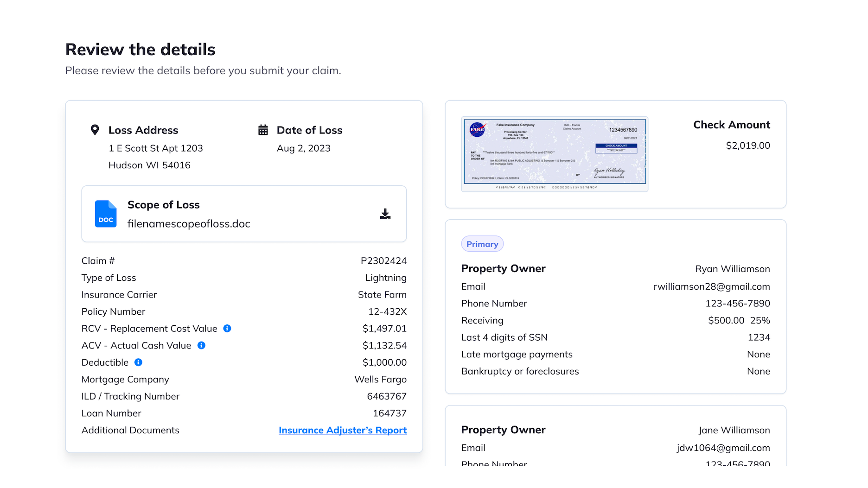Viewport: 868px width, 488px height.
Task: Click the Loan Number value 164737
Action: coord(389,413)
